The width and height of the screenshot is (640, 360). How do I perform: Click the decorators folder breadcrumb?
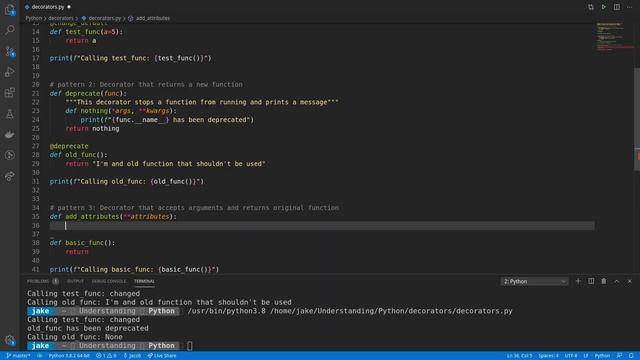61,18
